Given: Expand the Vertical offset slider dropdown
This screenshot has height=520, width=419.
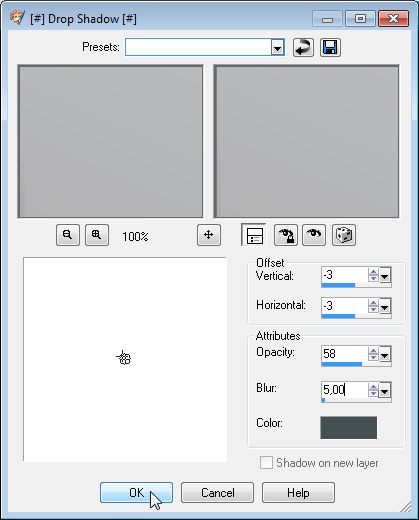Looking at the screenshot, I should [385, 276].
